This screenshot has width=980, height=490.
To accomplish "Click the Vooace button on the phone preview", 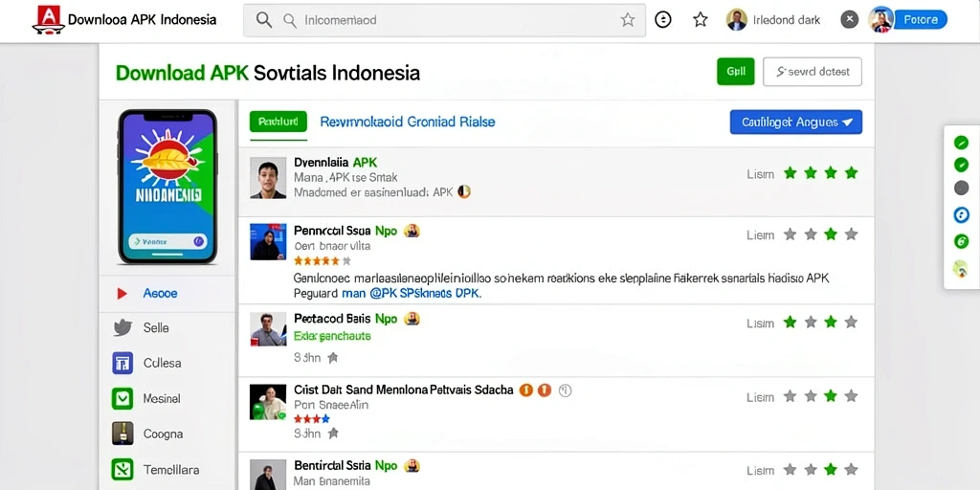I will (x=167, y=240).
